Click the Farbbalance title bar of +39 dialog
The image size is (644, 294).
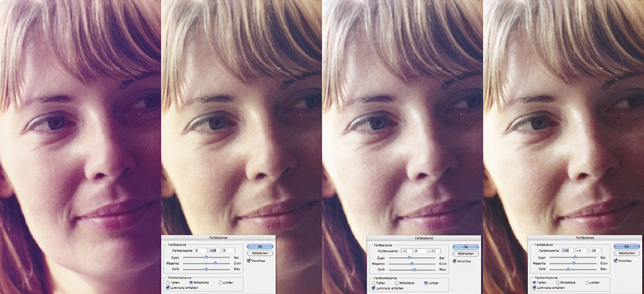[218, 238]
